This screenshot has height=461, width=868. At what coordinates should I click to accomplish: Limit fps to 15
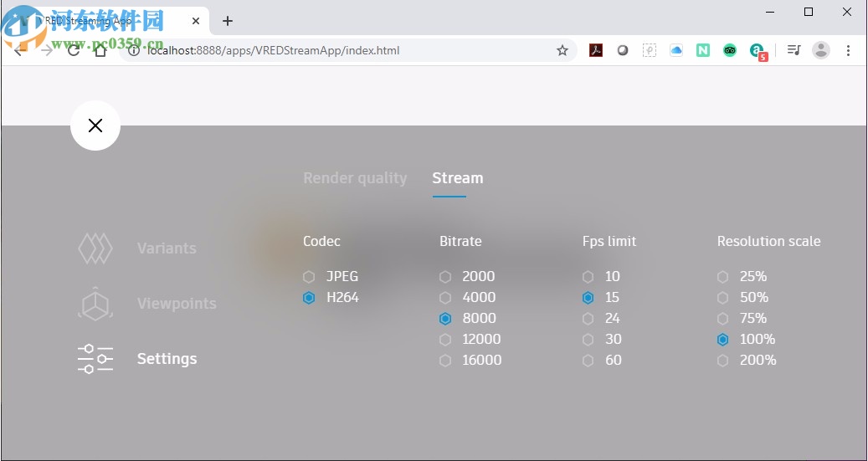[x=601, y=298]
